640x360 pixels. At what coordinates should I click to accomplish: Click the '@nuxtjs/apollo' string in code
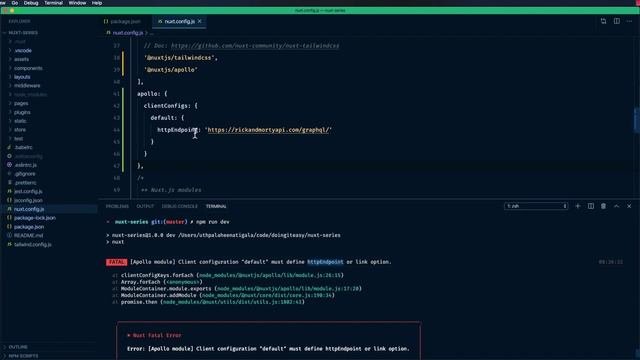tap(171, 70)
